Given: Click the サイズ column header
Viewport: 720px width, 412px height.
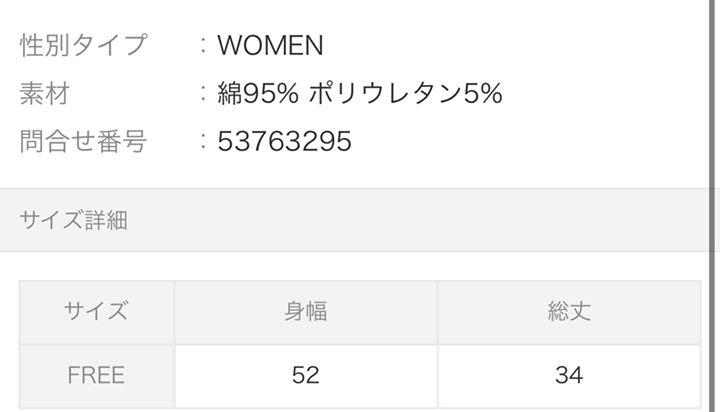Looking at the screenshot, I should tap(96, 312).
